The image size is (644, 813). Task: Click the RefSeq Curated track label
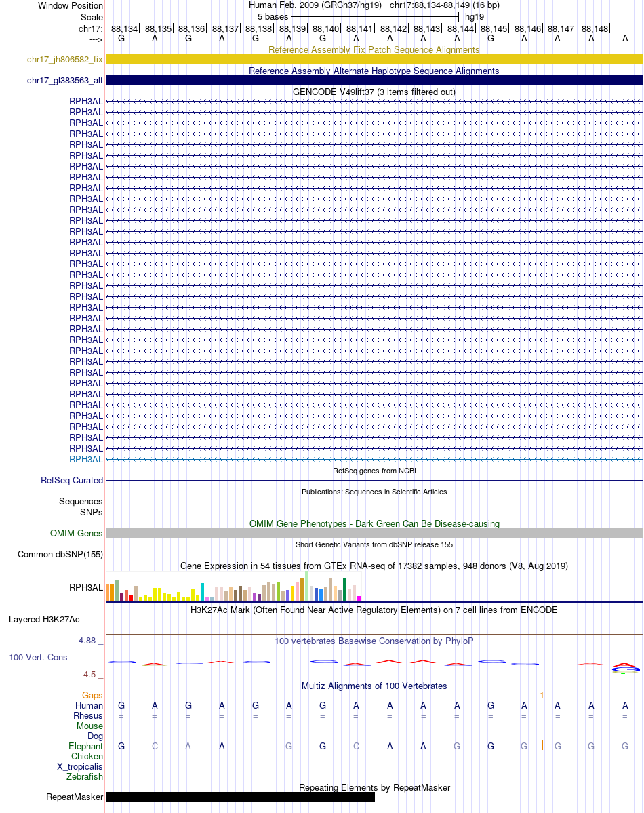click(72, 481)
